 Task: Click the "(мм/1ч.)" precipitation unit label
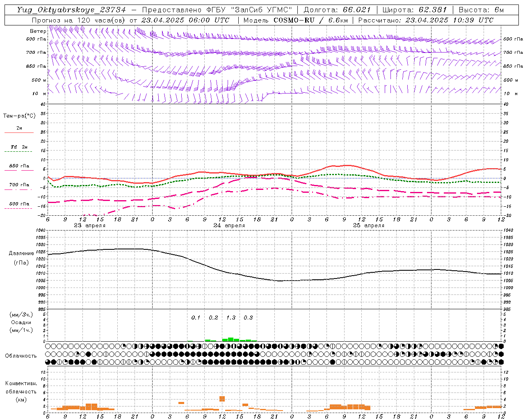click(21, 330)
